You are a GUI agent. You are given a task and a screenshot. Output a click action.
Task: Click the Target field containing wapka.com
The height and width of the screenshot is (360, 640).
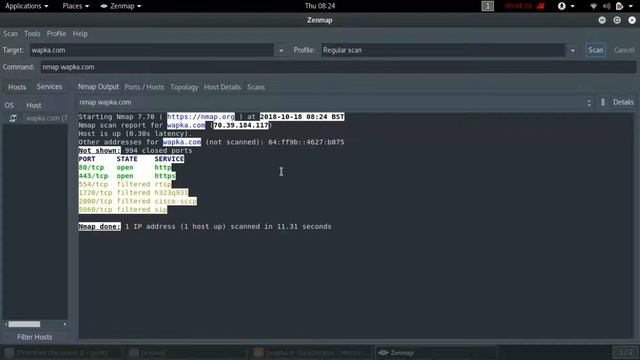[151, 50]
